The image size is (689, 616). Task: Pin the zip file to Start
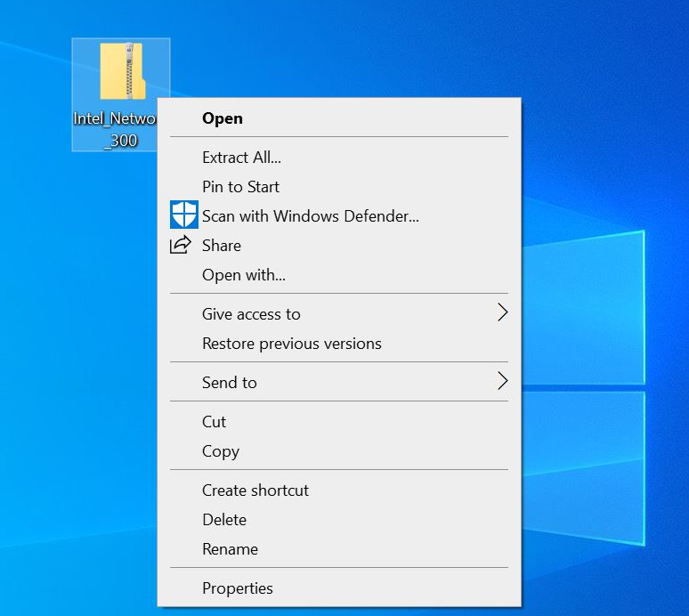coord(240,187)
